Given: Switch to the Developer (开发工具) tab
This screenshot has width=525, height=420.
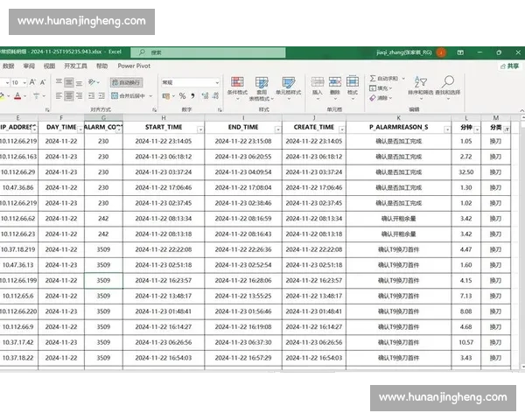Looking at the screenshot, I should (76, 66).
